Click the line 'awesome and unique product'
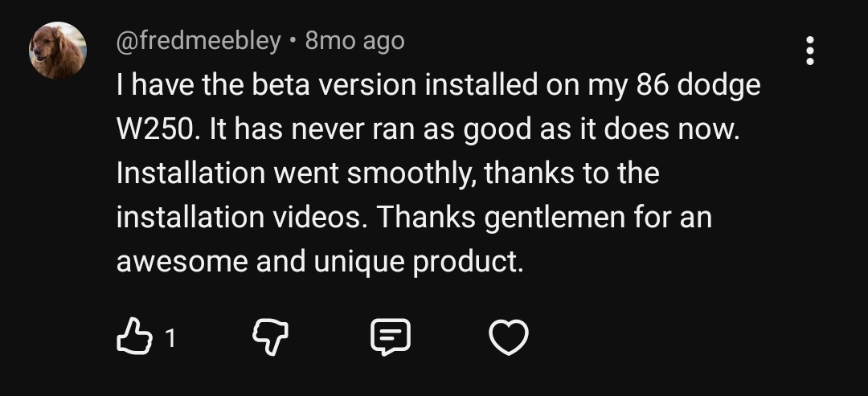Screen dimensions: 868x396 (x=320, y=262)
